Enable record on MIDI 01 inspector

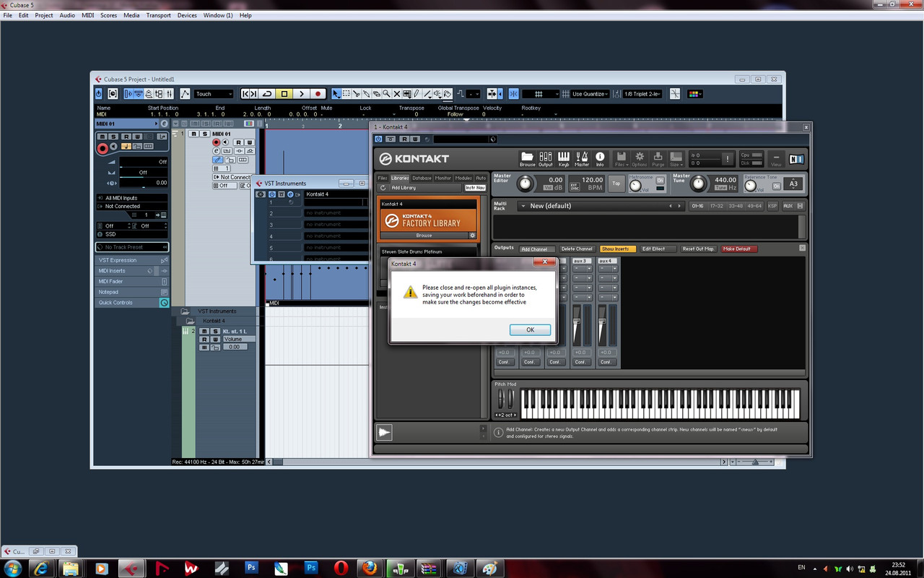point(103,147)
